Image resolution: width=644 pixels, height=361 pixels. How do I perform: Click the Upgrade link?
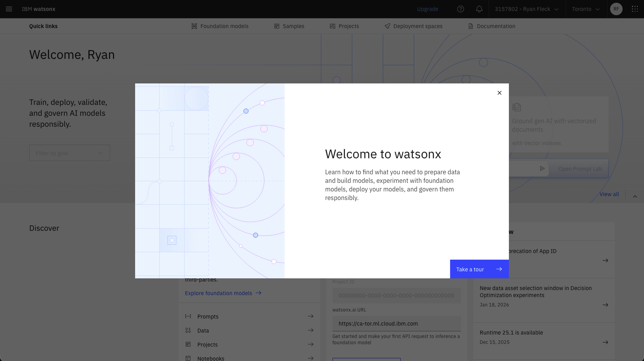point(428,9)
